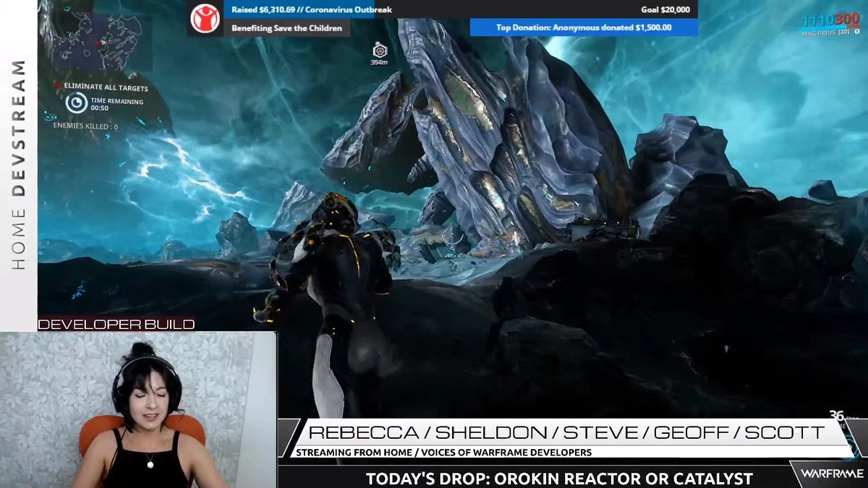
Task: Click the 'Goal $20,000' text
Action: [665, 10]
